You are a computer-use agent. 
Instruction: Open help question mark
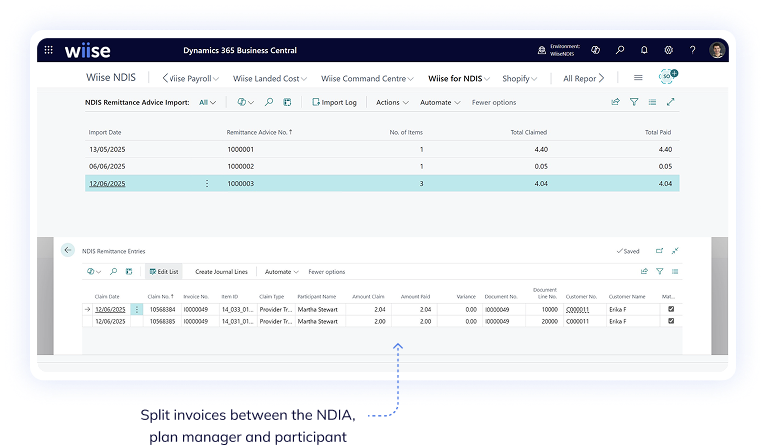[692, 50]
